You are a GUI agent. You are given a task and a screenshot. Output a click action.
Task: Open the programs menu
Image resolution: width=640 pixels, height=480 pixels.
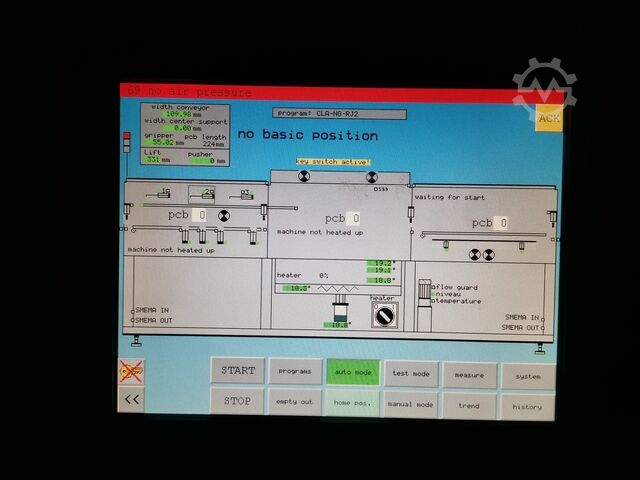pos(296,372)
